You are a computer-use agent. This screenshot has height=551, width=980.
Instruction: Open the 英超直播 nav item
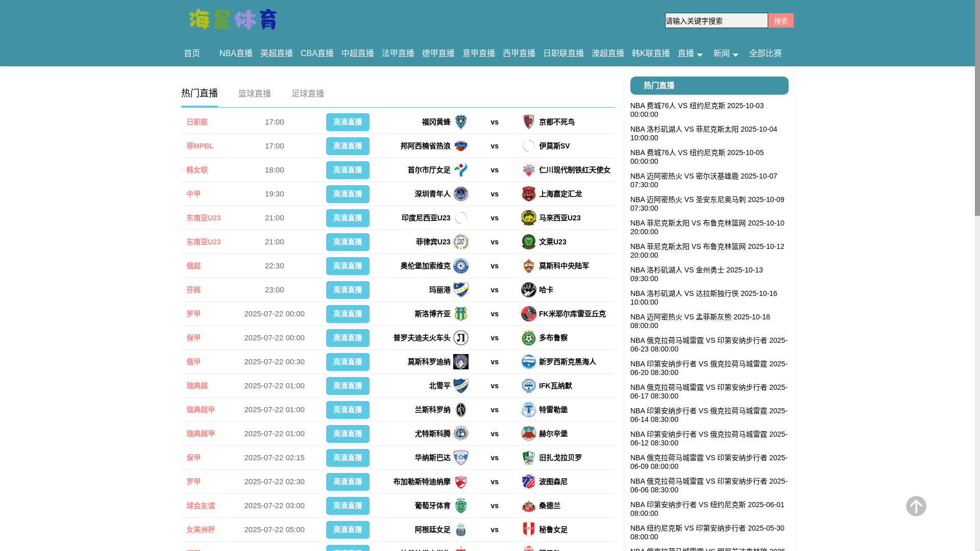(277, 54)
